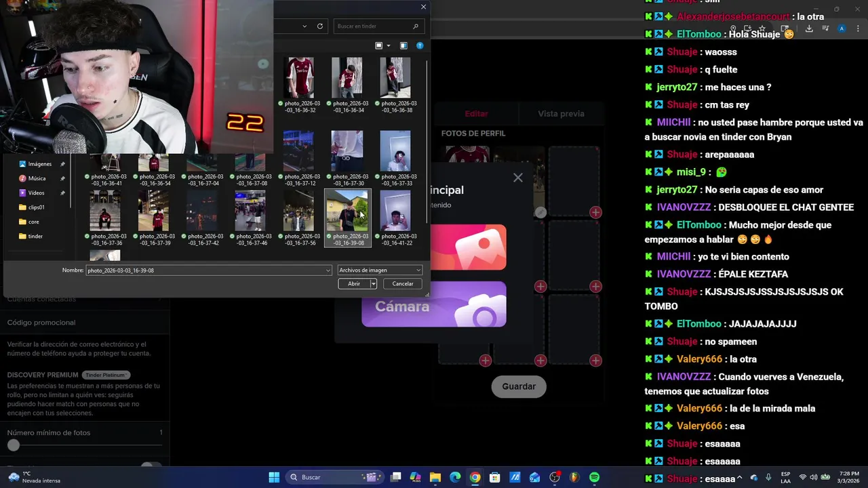Toggle the preview pane icon
The image size is (868, 488).
[403, 45]
